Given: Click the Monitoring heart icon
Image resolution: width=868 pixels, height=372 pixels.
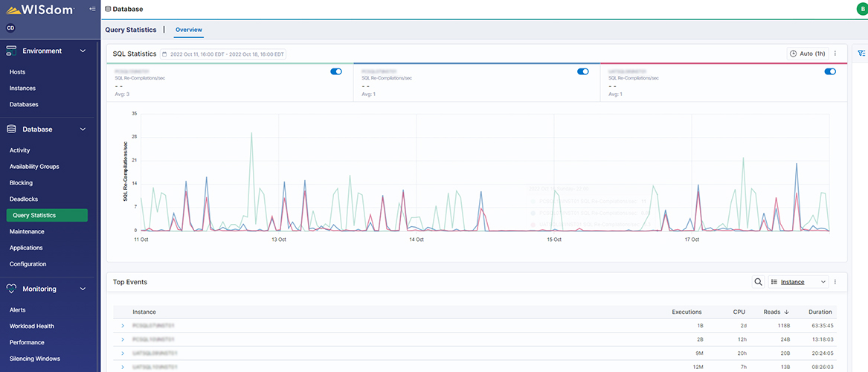Looking at the screenshot, I should 11,289.
